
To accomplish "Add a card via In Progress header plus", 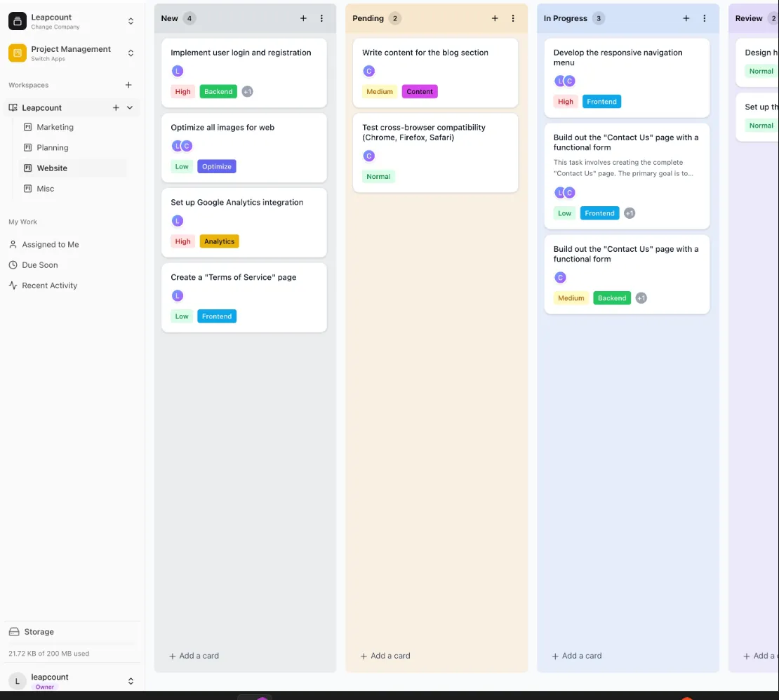I will pyautogui.click(x=686, y=19).
